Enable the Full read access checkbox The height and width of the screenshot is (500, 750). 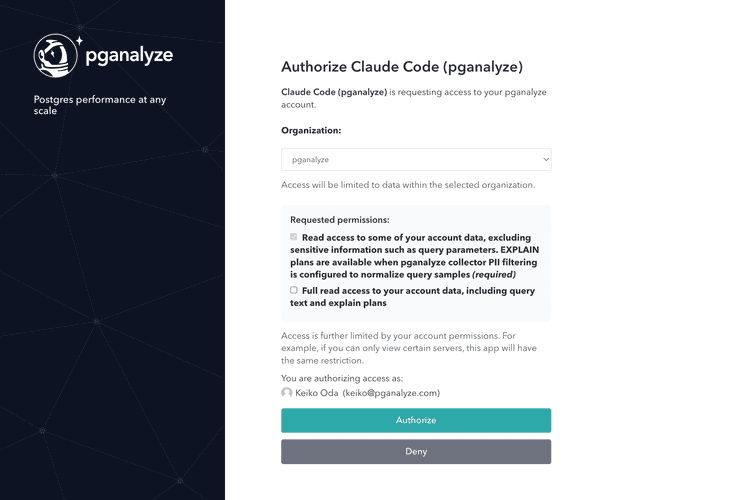[x=294, y=290]
